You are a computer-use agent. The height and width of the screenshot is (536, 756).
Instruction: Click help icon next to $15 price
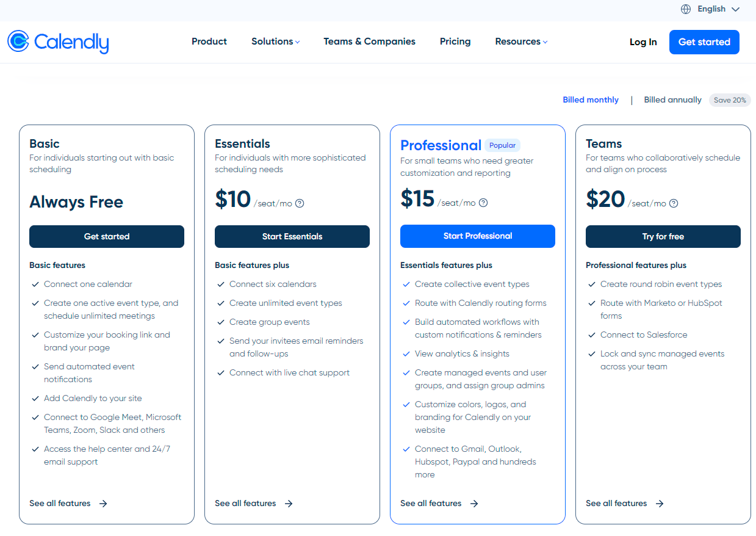(483, 203)
